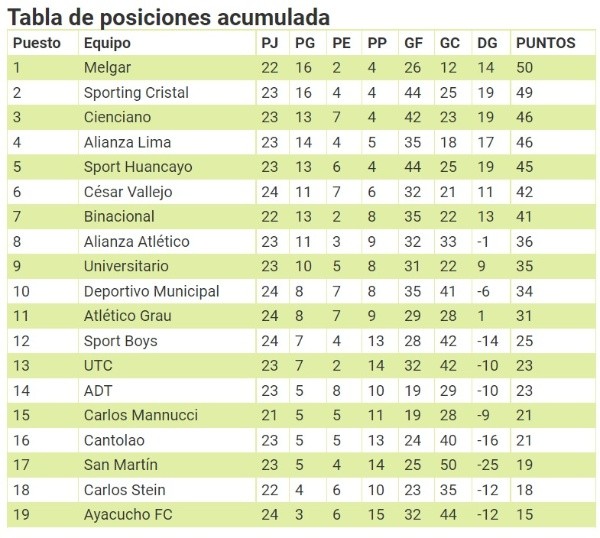Click the Melgar team name
Viewport: 600px width, 538px height.
tap(107, 68)
